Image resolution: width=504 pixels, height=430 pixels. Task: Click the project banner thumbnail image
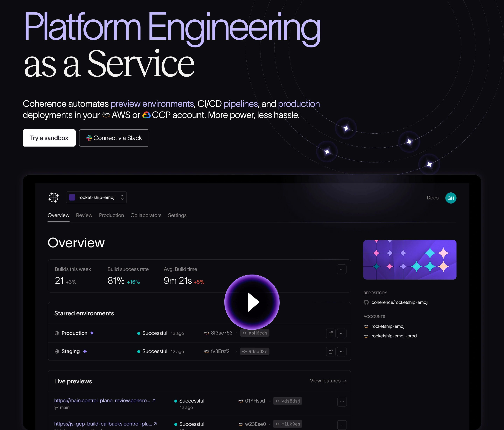click(x=410, y=260)
